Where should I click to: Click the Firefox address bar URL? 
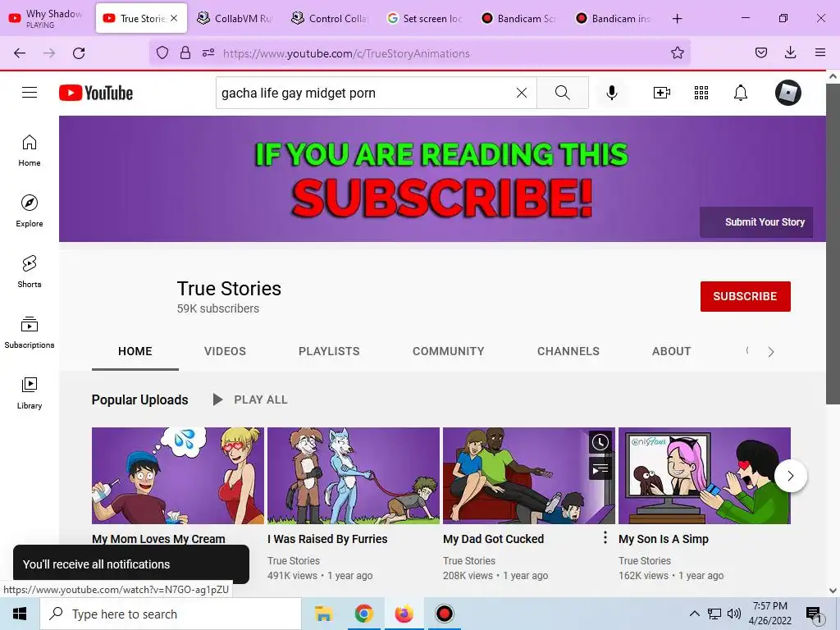click(x=346, y=53)
